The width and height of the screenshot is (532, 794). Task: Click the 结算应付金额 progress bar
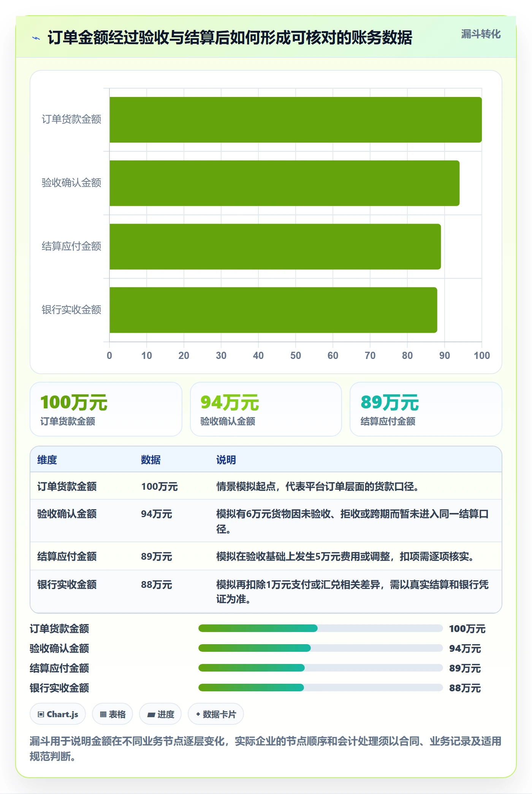pos(320,668)
